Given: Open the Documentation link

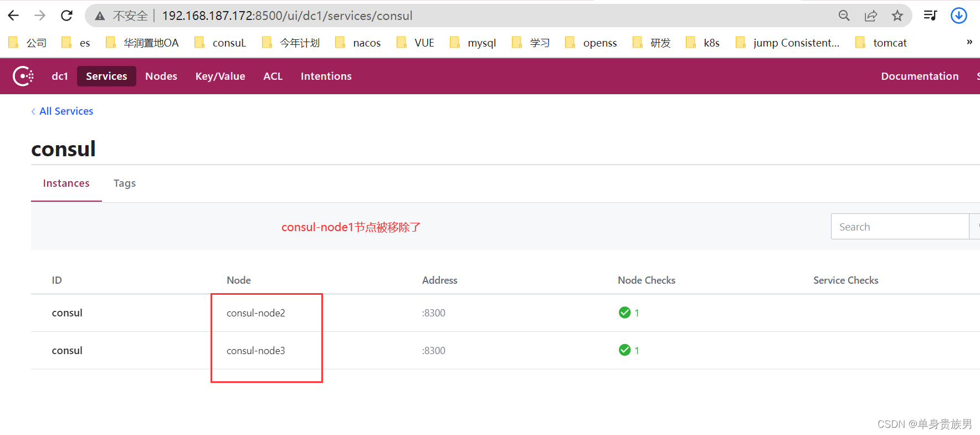Looking at the screenshot, I should [x=920, y=76].
